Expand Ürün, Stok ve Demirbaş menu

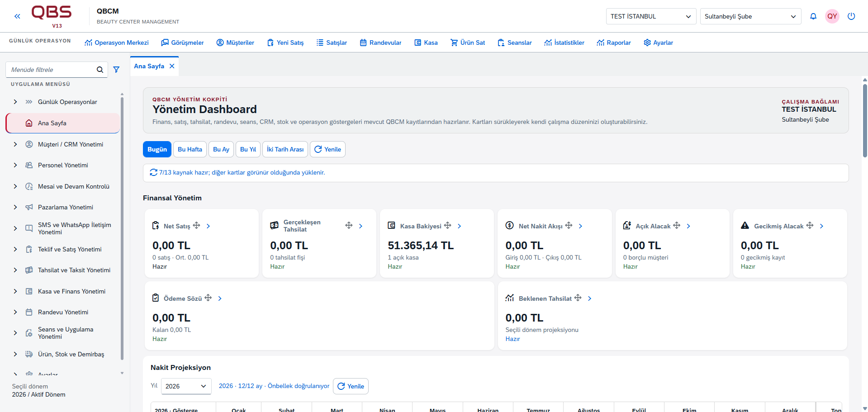(15, 354)
